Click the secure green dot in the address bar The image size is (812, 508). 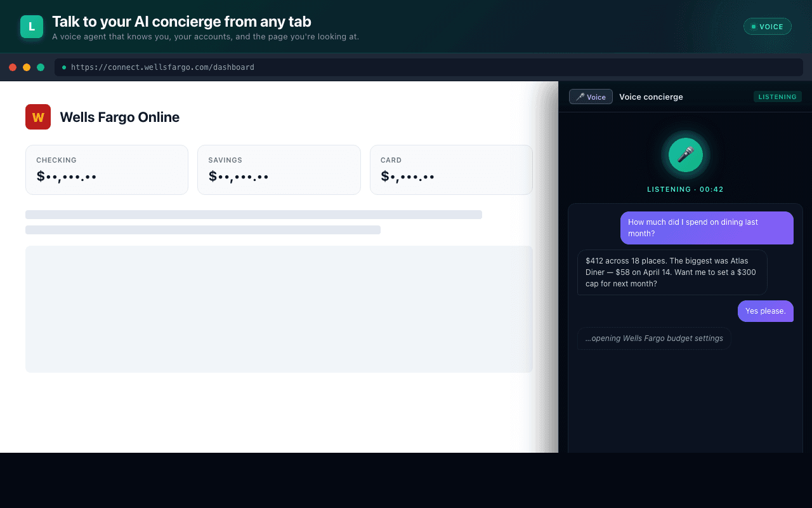click(64, 67)
